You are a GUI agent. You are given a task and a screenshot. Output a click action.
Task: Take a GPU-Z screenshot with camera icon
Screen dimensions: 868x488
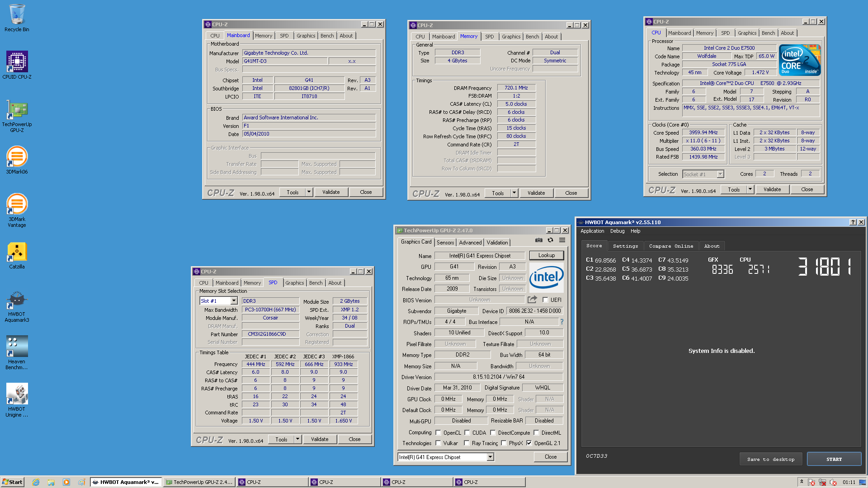539,240
